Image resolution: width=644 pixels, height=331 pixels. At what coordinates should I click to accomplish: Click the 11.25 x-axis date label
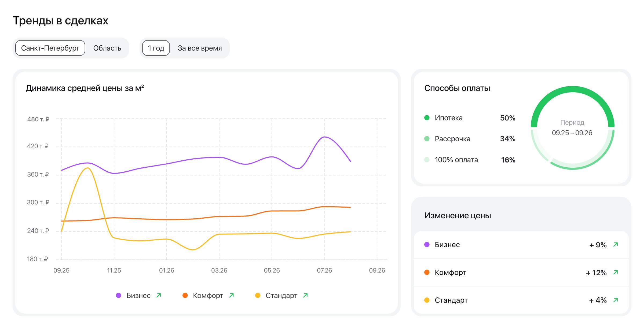point(114,270)
